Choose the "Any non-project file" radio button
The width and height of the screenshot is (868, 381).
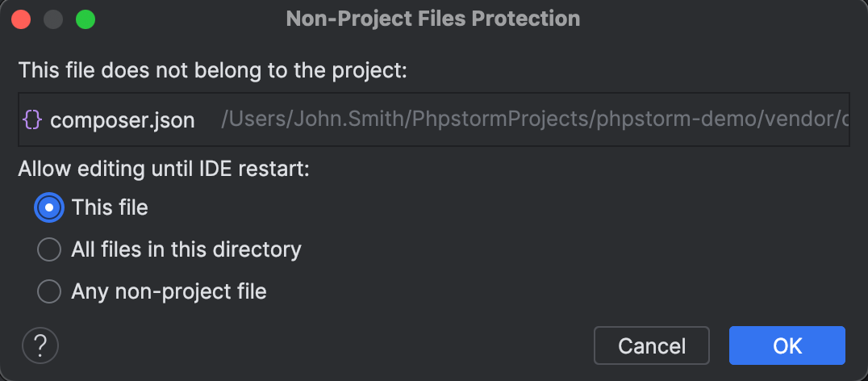[49, 291]
